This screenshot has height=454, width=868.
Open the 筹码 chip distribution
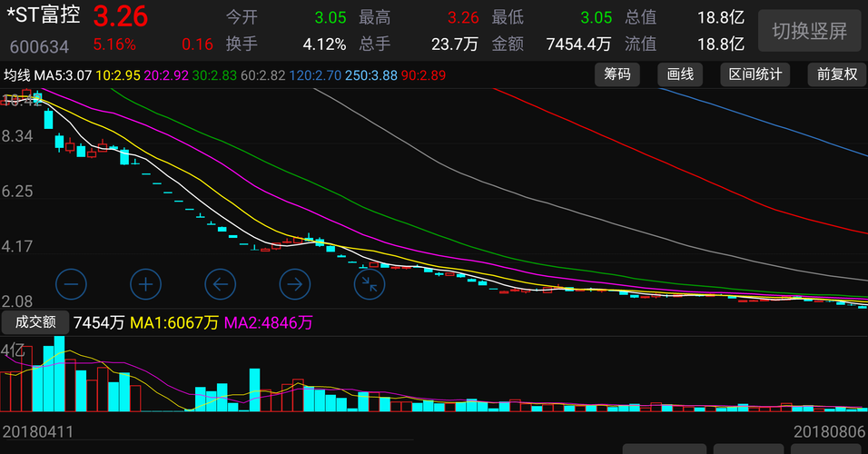(x=617, y=74)
